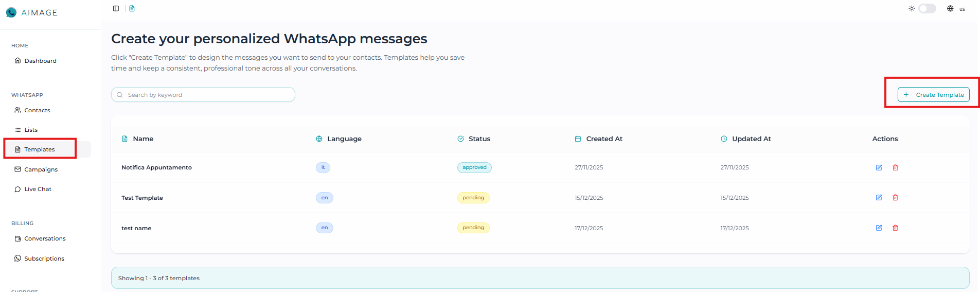Delete the test name template
Screen dimensions: 980x292
coord(895,228)
